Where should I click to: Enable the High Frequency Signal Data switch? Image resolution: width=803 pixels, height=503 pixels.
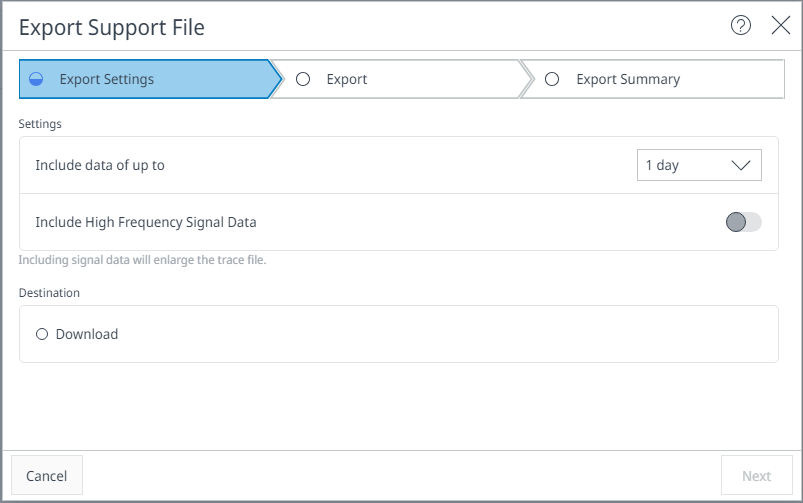[x=743, y=222]
